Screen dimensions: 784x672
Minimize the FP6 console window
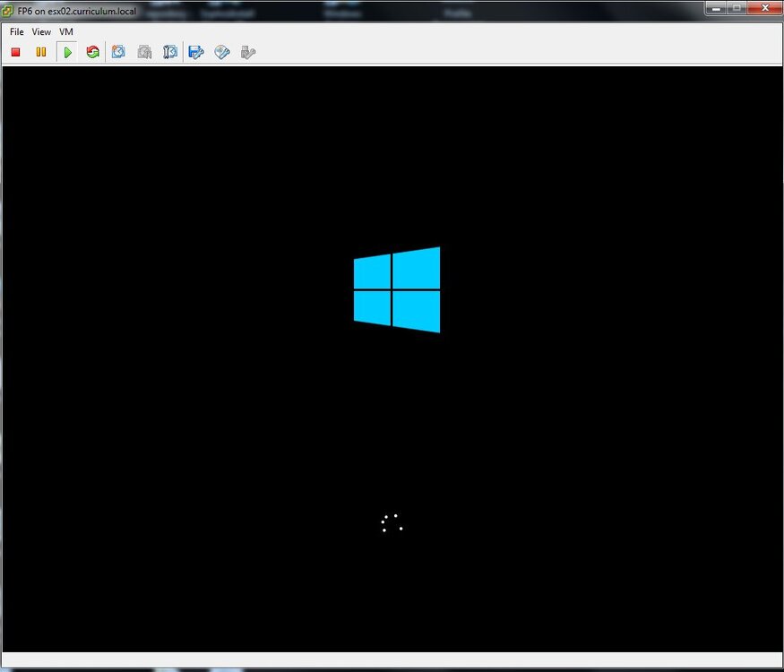[716, 8]
